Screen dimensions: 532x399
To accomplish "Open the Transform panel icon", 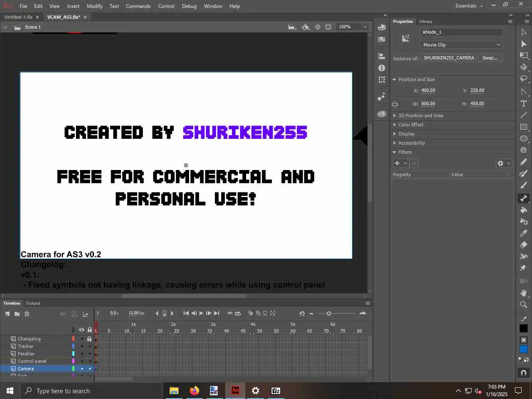I will (x=382, y=79).
